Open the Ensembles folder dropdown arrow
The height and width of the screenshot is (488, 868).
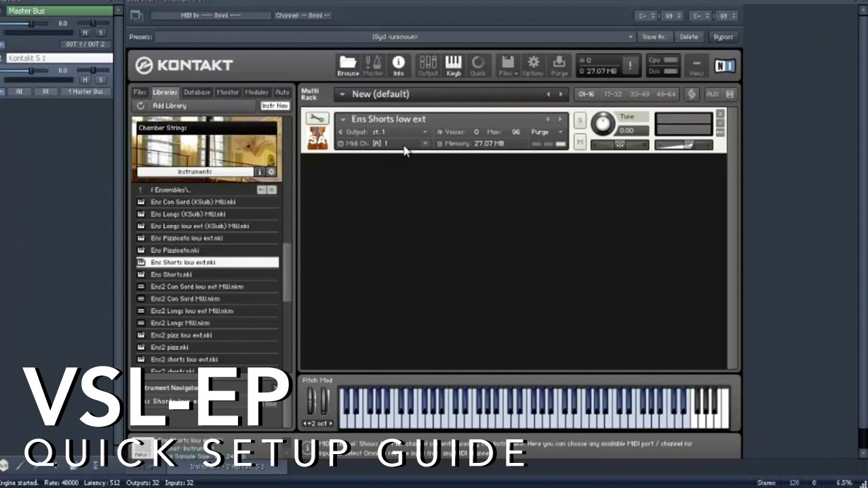261,190
